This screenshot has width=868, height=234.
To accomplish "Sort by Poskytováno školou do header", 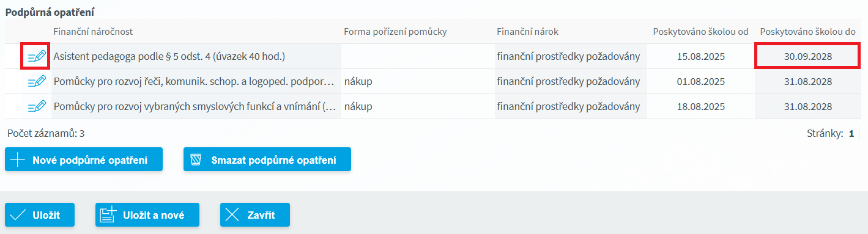I will click(x=807, y=31).
